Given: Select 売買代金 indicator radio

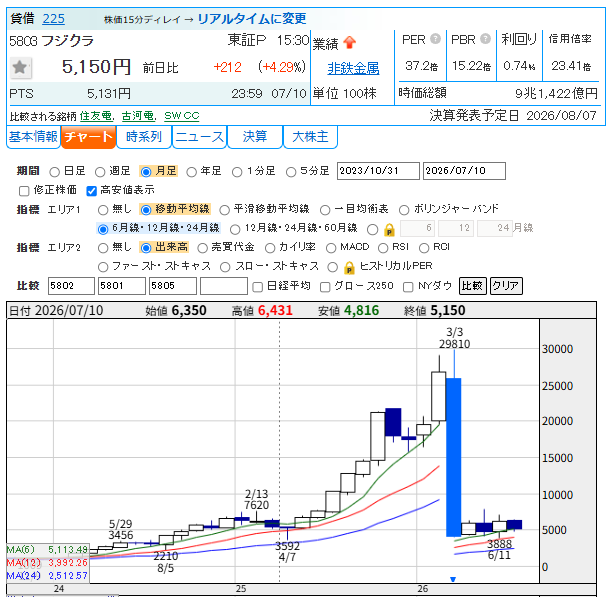Looking at the screenshot, I should [x=202, y=248].
